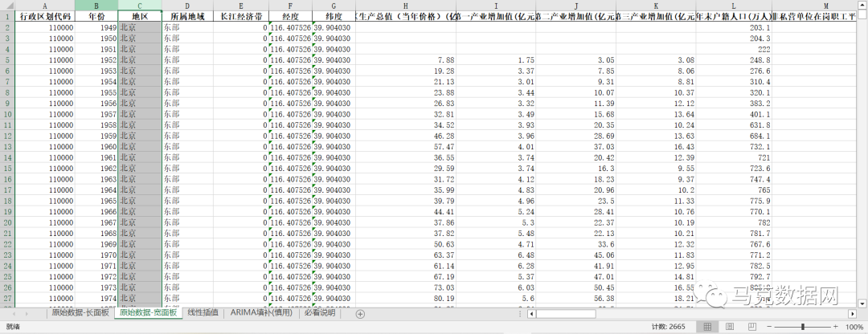This screenshot has width=868, height=334.
Task: Select column F header
Action: tap(290, 5)
